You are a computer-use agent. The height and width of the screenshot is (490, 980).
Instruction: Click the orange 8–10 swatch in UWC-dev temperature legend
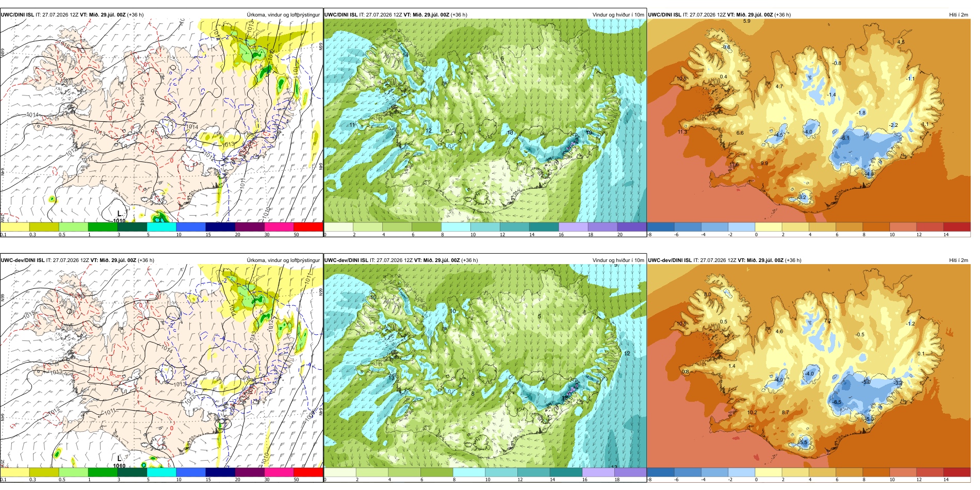(876, 472)
